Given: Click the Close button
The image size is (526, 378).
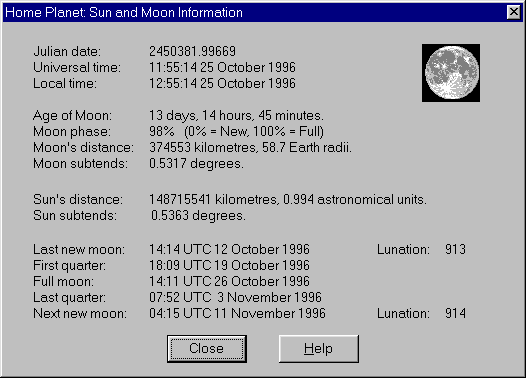Looking at the screenshot, I should (207, 348).
